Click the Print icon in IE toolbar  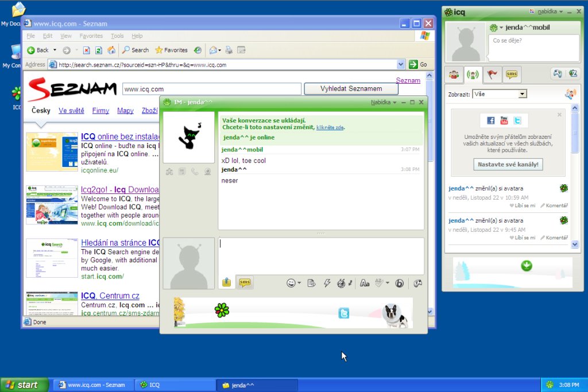229,50
